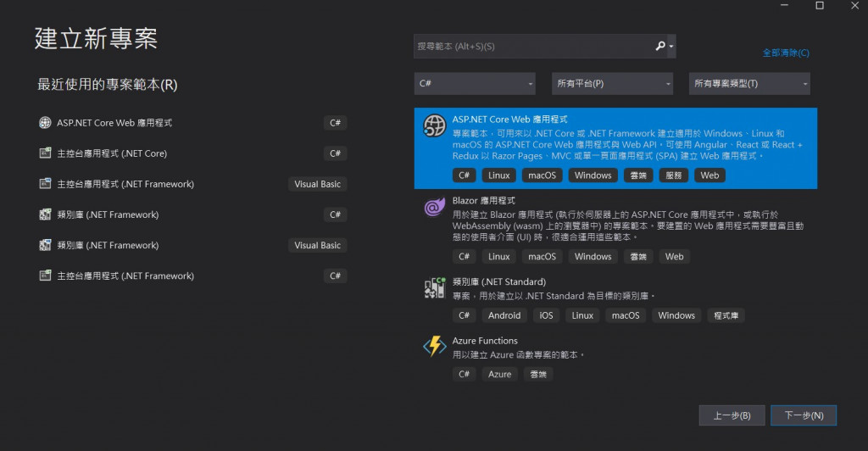
Task: Open search history dropdown arrow beside magnifier
Action: pyautogui.click(x=671, y=47)
